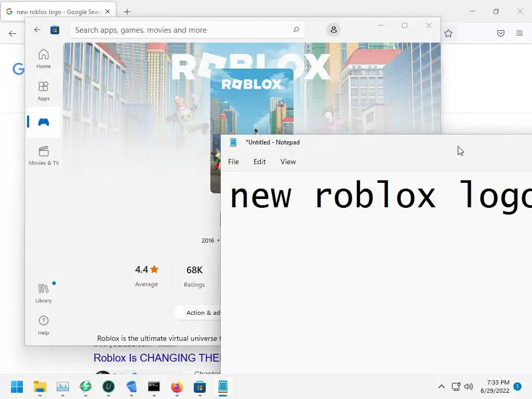Click the Action & adventure category tag

tap(198, 312)
